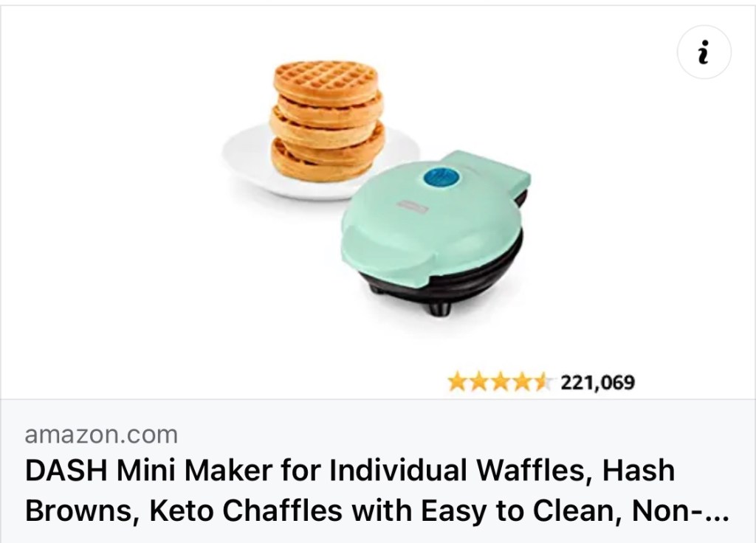This screenshot has width=756, height=543.
Task: Select the mint green waffle maker image
Action: tap(436, 233)
